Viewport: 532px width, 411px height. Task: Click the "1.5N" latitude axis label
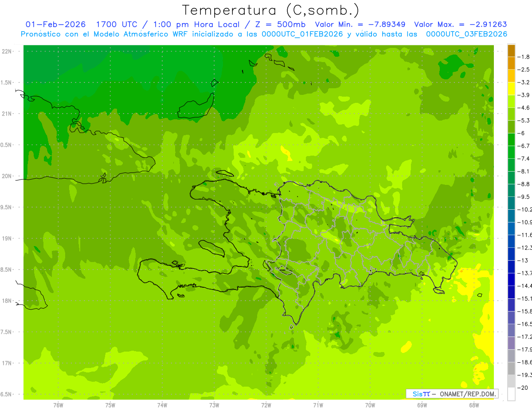coord(7,83)
